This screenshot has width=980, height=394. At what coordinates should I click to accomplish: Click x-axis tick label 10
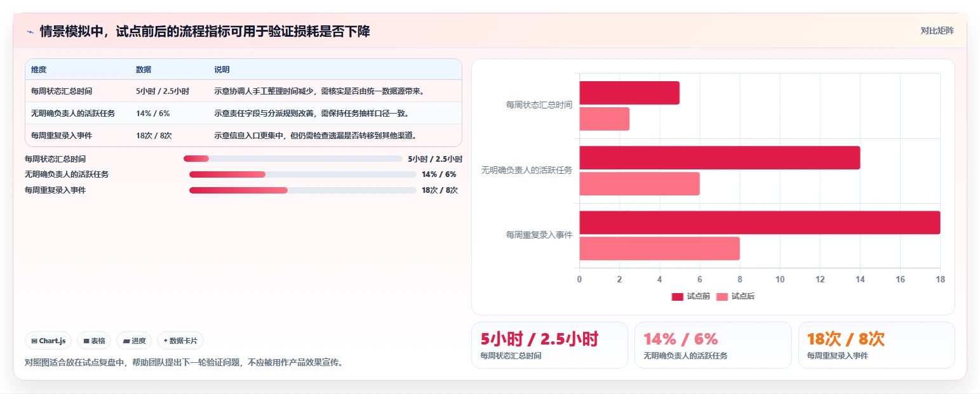[780, 279]
